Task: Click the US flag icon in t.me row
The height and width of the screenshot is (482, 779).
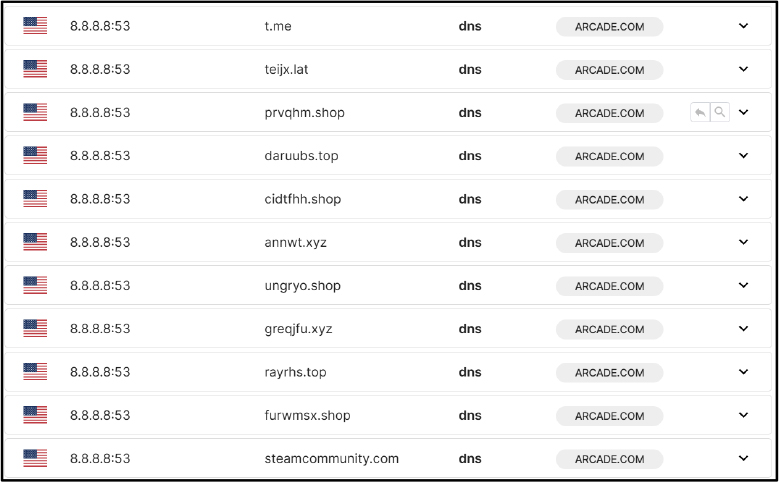Action: tap(35, 26)
